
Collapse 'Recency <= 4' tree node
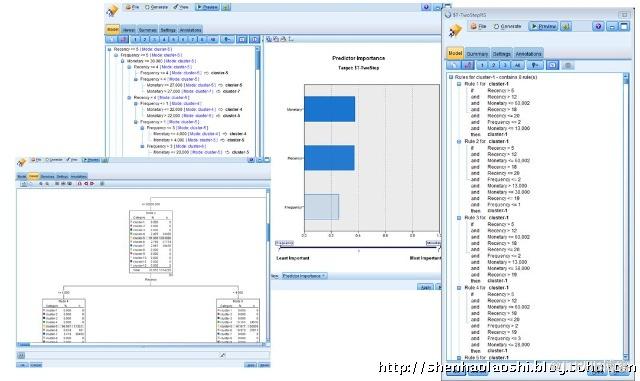click(x=129, y=67)
